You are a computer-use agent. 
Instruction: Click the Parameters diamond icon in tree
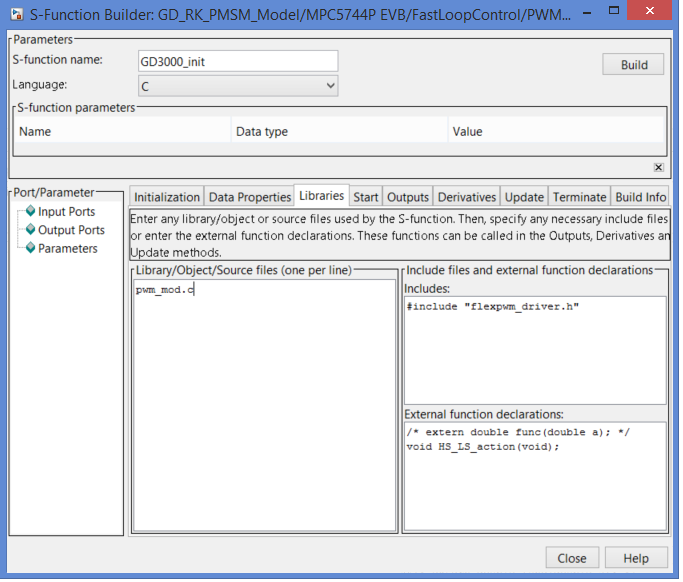click(x=30, y=248)
